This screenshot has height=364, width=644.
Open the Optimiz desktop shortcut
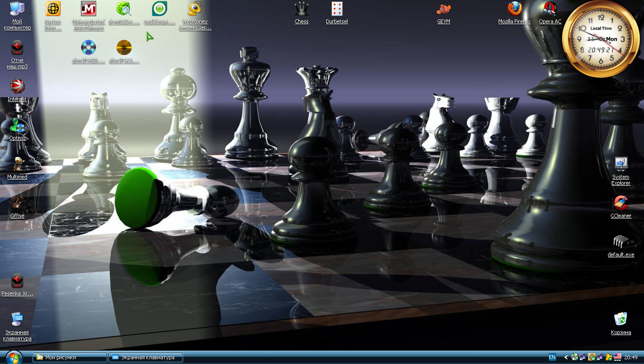point(18,130)
